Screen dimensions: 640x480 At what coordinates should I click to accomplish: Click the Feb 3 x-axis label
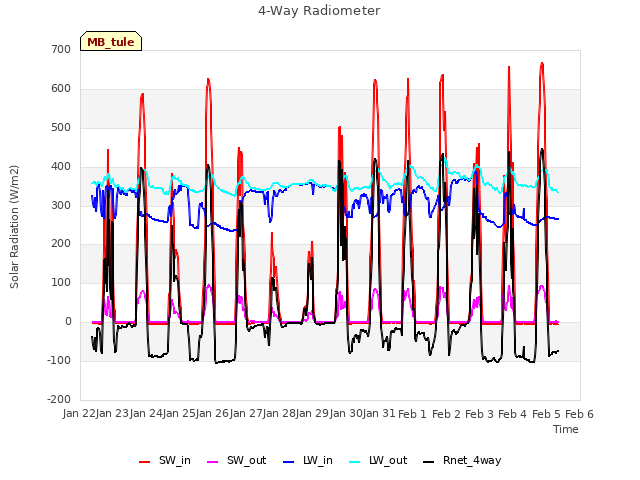480,414
